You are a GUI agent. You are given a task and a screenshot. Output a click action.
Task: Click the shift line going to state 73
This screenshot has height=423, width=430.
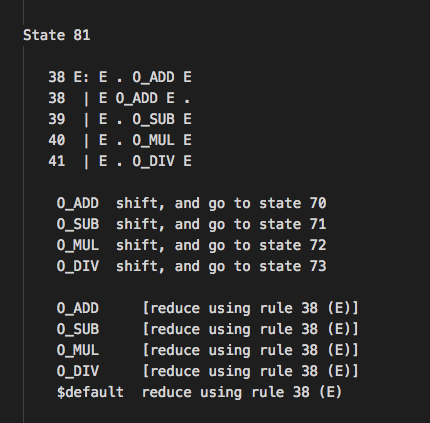(191, 266)
